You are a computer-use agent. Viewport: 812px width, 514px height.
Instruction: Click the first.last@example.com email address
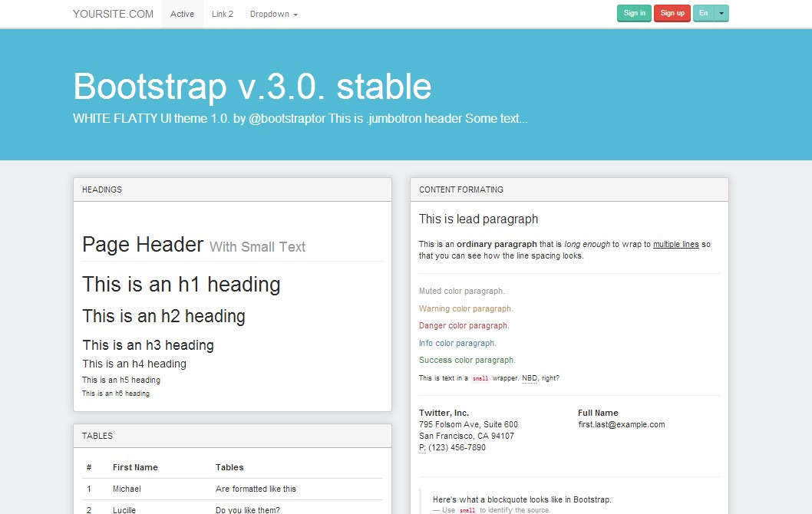pos(621,424)
